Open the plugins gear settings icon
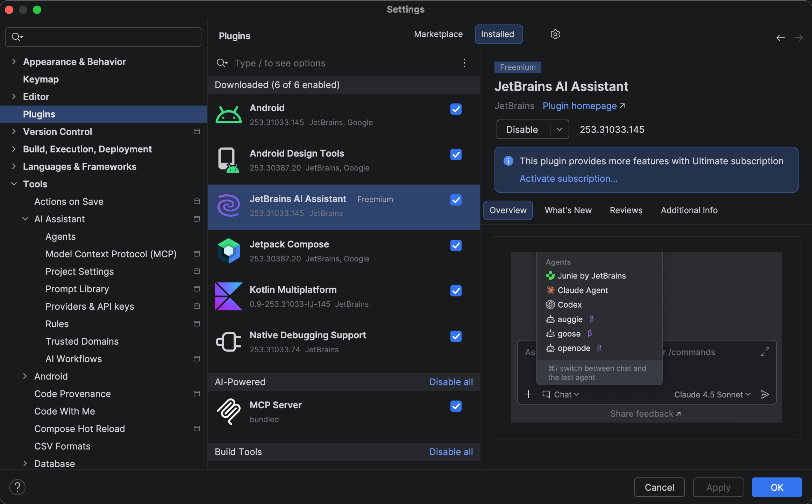 coord(555,34)
